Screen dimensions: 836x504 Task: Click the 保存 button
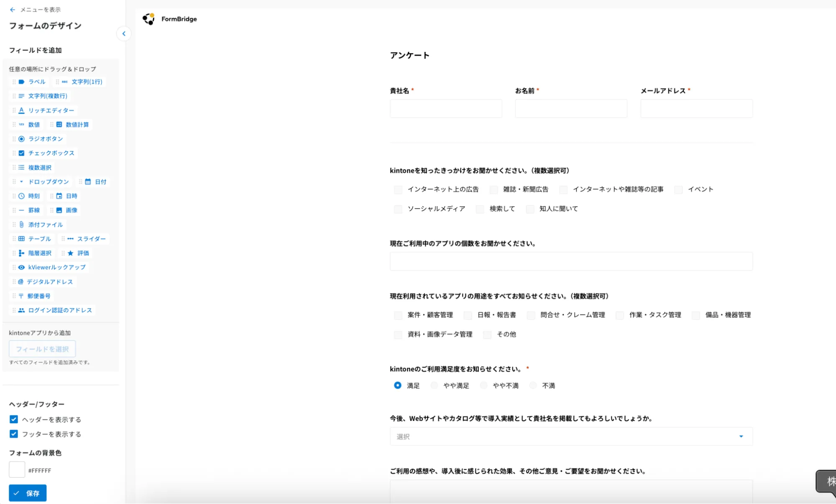[x=28, y=493]
